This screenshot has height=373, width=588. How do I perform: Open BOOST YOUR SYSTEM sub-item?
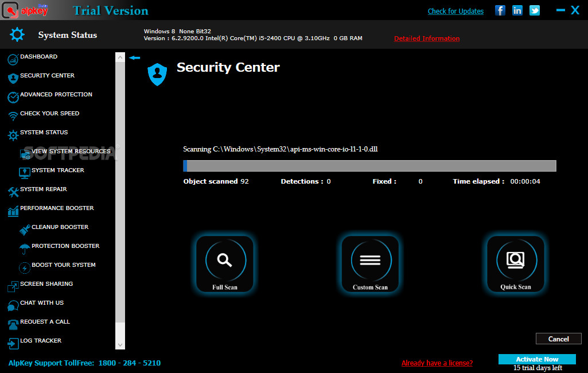64,265
